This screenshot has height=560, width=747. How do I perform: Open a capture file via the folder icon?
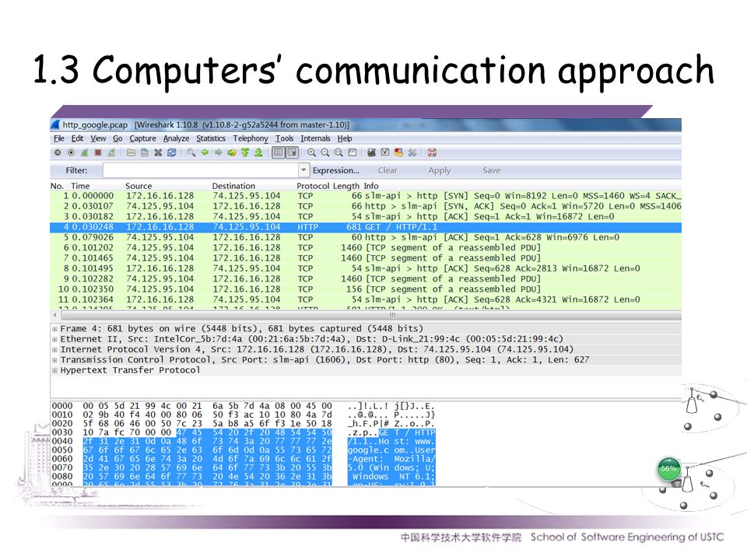[x=131, y=152]
